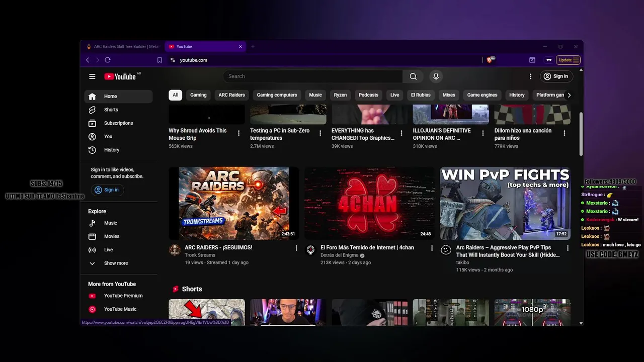The height and width of the screenshot is (362, 644).
Task: Open Live under Explore in sidebar
Action: (x=118, y=250)
